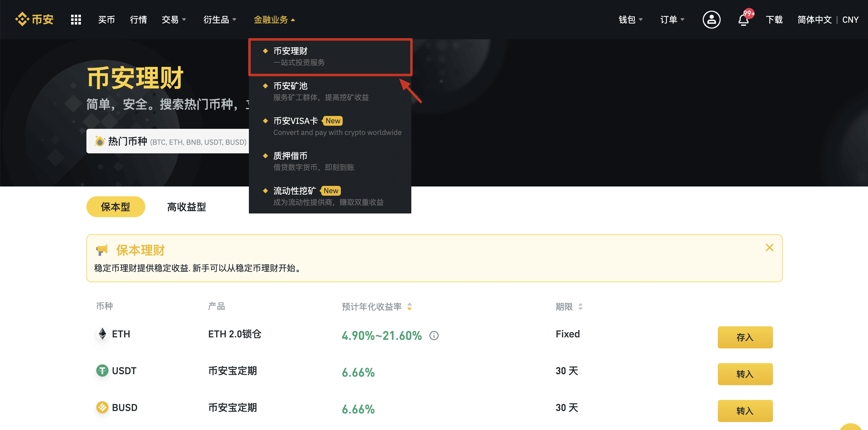Click the megaphone icon in 保本理财 banner
This screenshot has width=868, height=430.
point(101,250)
